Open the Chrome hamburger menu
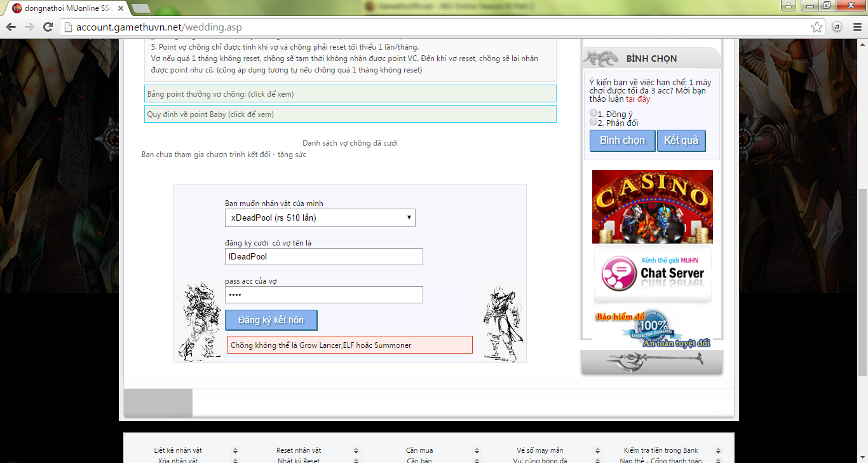868x463 pixels. tap(855, 27)
